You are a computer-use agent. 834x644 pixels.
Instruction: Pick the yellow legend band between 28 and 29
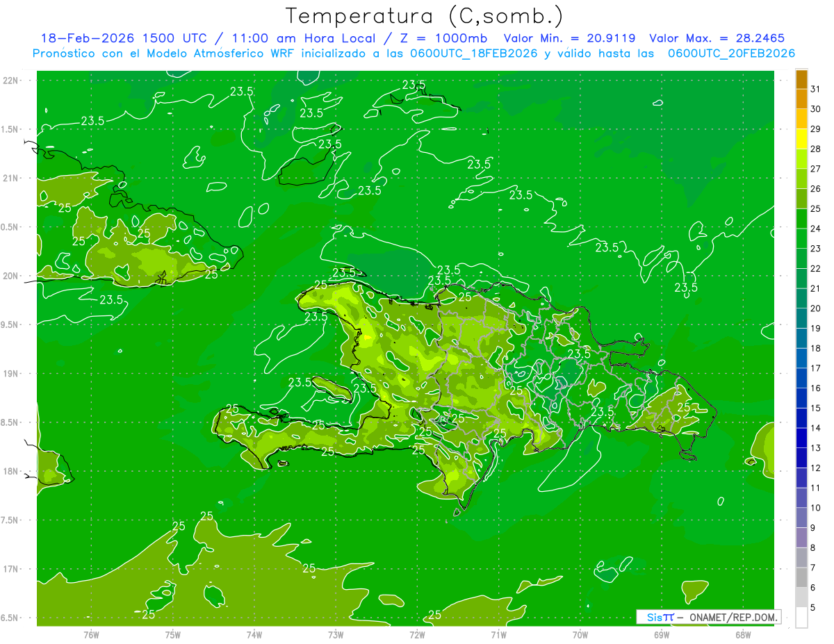click(801, 139)
